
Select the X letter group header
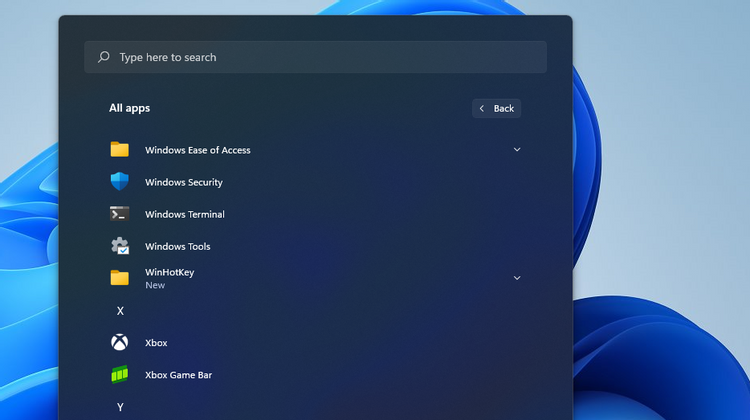120,311
